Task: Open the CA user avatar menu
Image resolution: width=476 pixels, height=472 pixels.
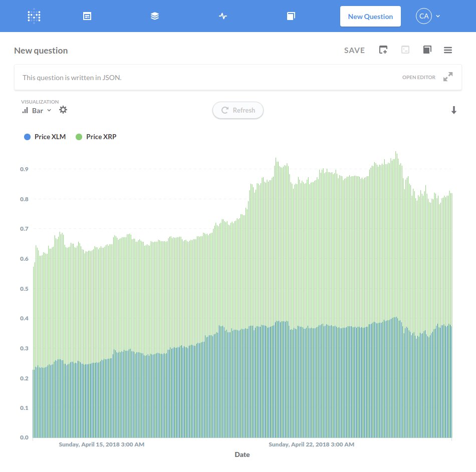Action: point(423,16)
